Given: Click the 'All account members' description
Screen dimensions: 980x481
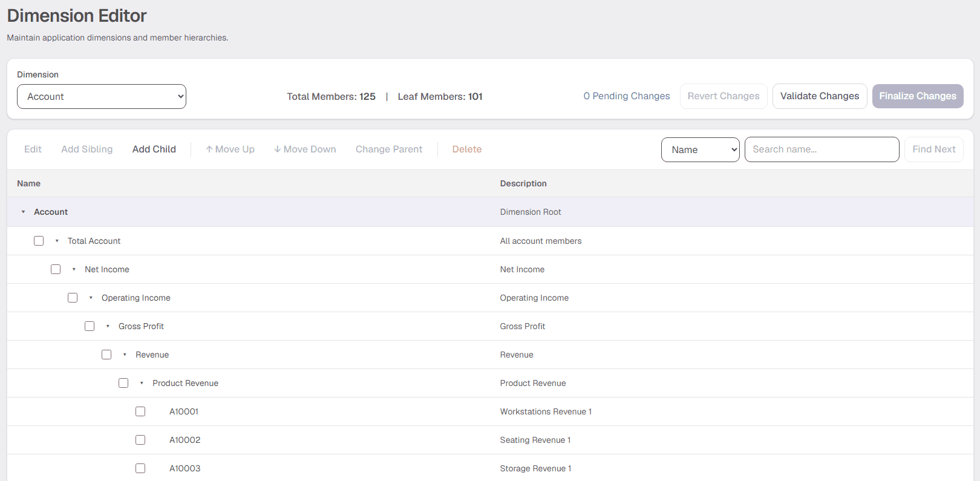Looking at the screenshot, I should tap(541, 241).
